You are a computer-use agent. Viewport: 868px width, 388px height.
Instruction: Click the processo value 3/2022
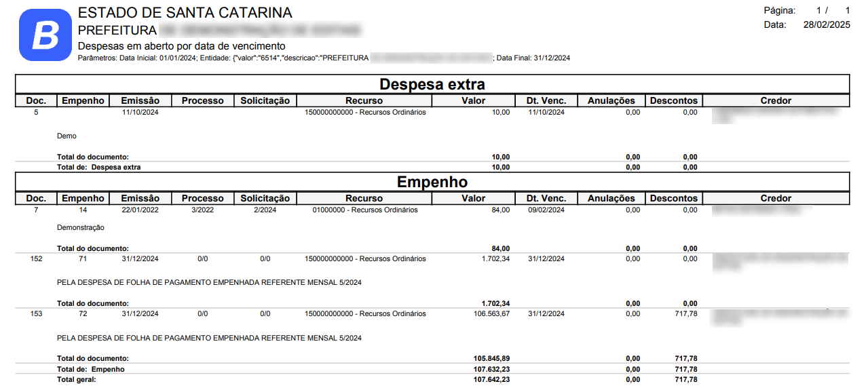[x=203, y=210]
